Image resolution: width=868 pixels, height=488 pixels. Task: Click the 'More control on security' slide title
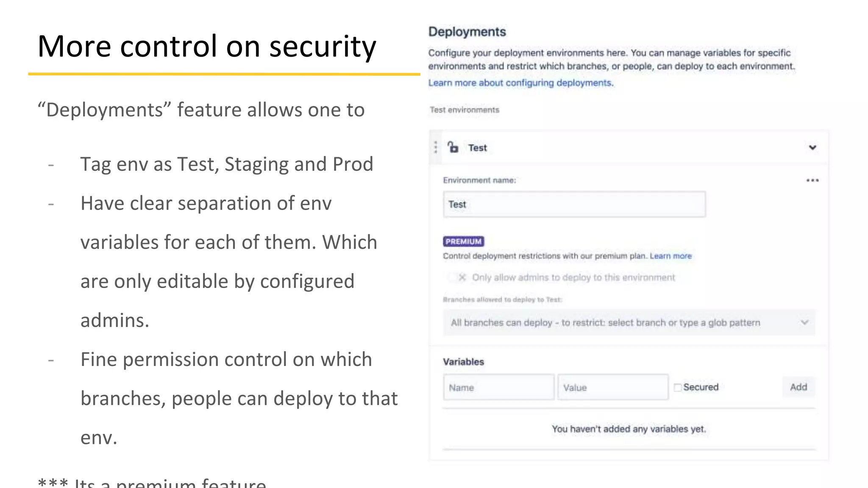point(207,46)
